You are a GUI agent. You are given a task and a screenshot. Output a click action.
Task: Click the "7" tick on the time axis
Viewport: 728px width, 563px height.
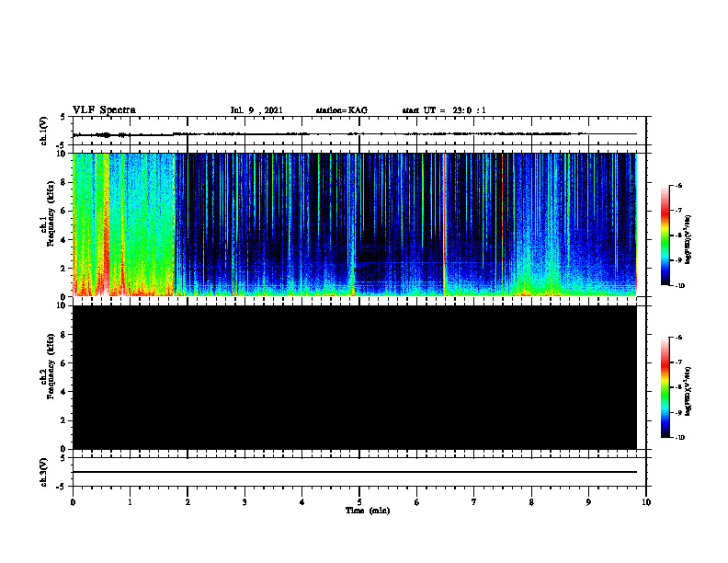(x=474, y=502)
